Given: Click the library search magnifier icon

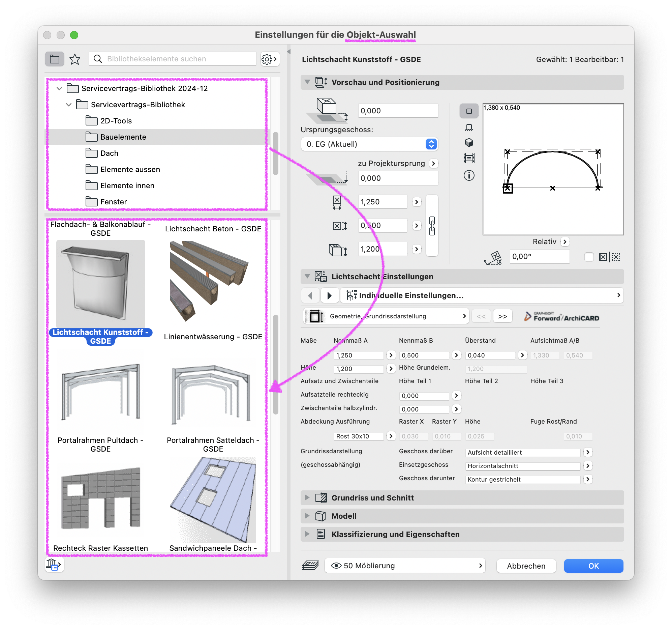Looking at the screenshot, I should pyautogui.click(x=98, y=59).
